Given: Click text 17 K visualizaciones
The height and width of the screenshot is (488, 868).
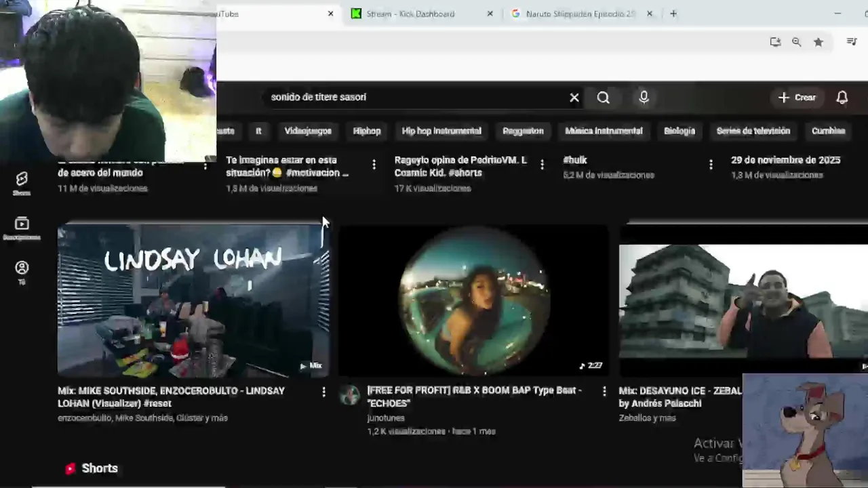Looking at the screenshot, I should pos(433,188).
